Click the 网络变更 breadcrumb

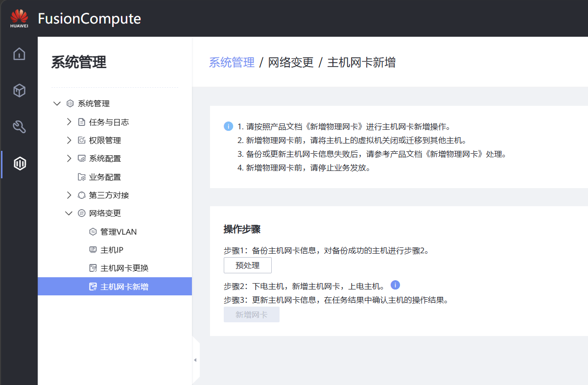pos(291,63)
